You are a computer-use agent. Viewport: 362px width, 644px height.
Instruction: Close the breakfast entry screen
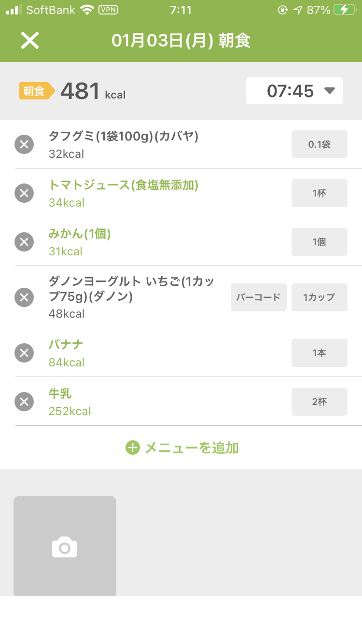29,41
